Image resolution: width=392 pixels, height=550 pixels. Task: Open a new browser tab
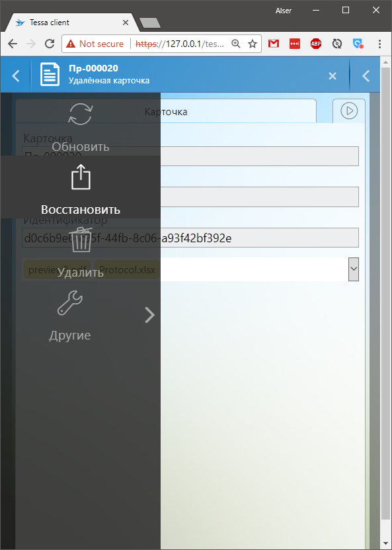(150, 23)
